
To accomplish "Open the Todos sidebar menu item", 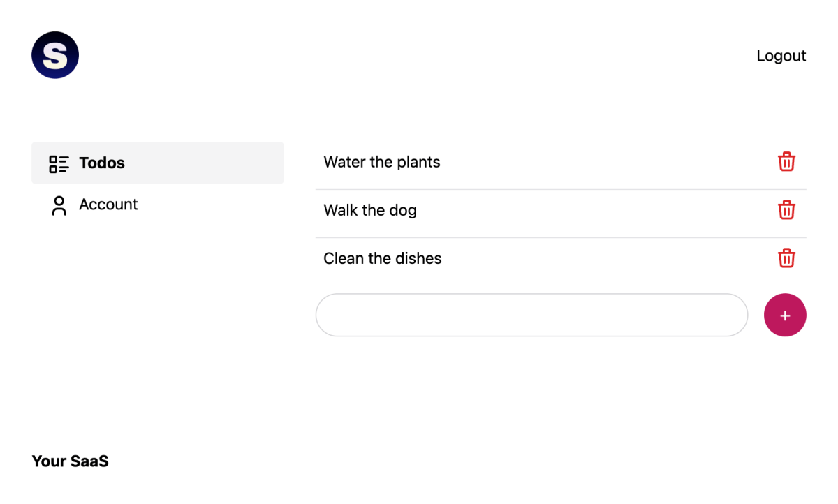I will pos(102,163).
